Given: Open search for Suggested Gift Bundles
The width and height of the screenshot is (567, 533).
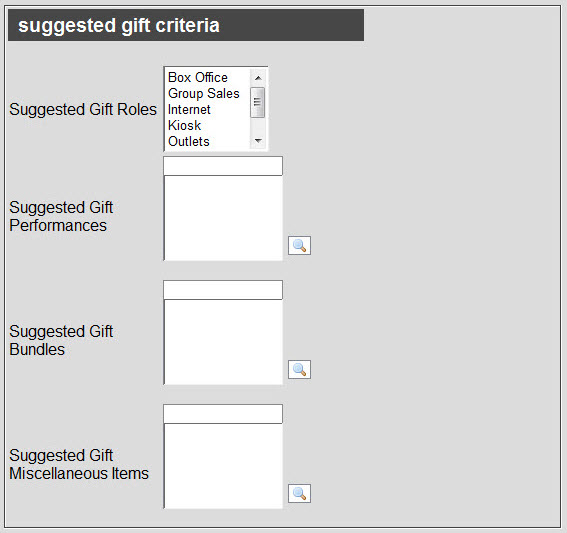Looking at the screenshot, I should click(299, 370).
